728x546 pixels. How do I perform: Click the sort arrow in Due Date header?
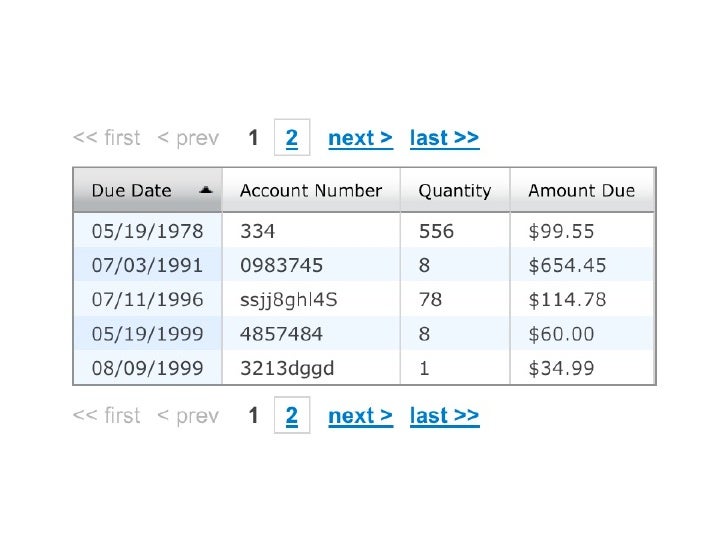205,190
